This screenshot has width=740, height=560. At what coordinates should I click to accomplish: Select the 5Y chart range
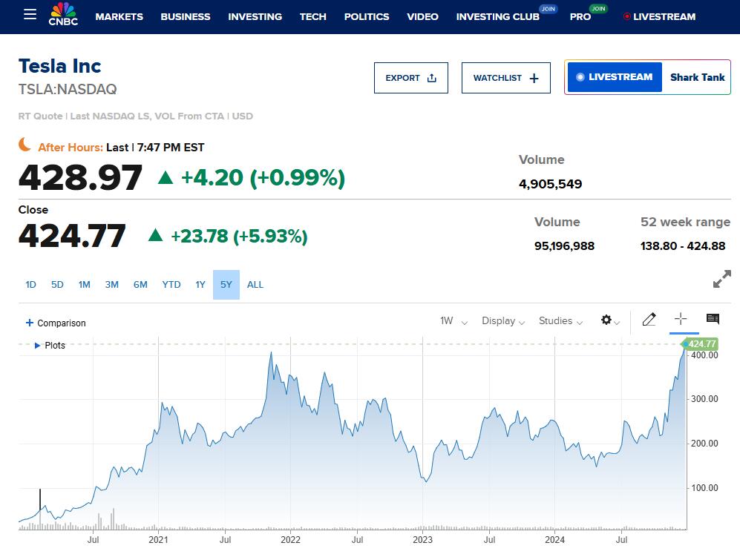click(x=226, y=285)
